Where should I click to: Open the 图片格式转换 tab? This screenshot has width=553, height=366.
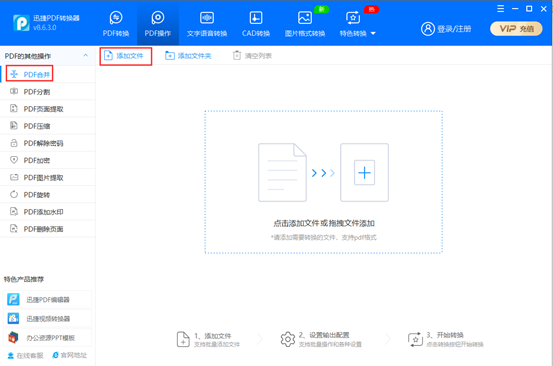click(x=305, y=24)
